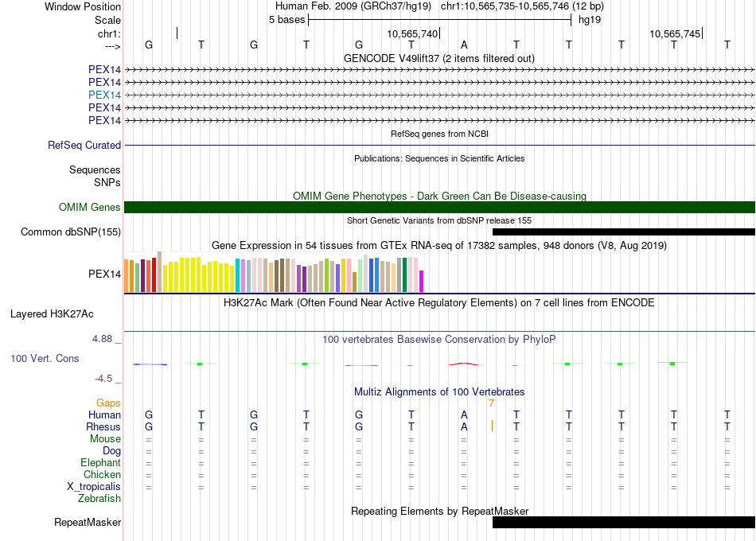Click the 100 vertebrates Basewise Conservation by PhyloP title
The height and width of the screenshot is (541, 756).
pos(439,340)
